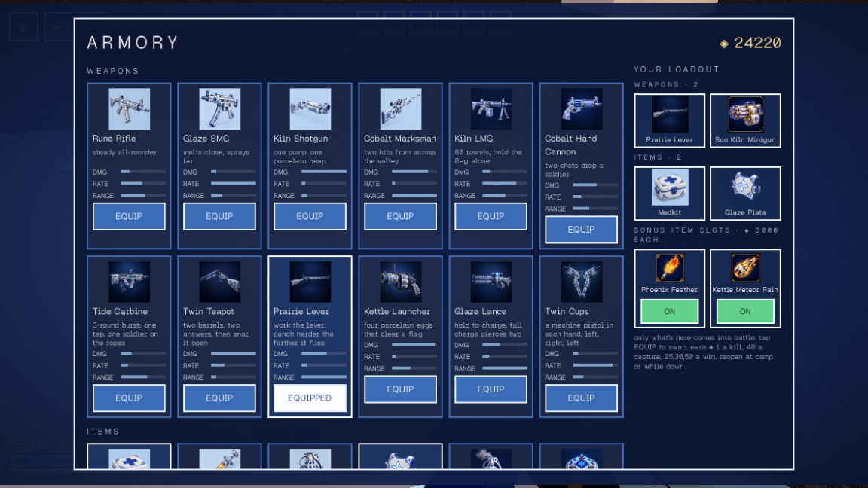Equip the Kiln LMG
The image size is (868, 488).
click(491, 216)
